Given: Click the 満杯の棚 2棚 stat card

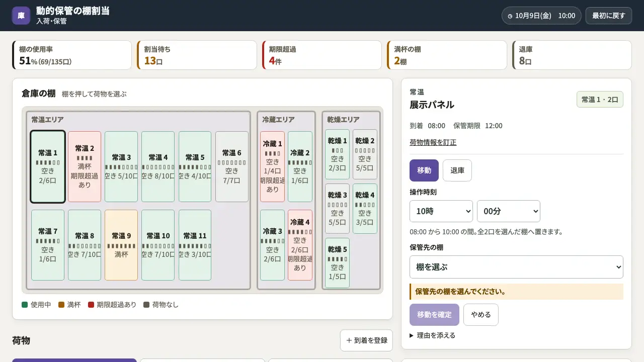Looking at the screenshot, I should click(447, 55).
